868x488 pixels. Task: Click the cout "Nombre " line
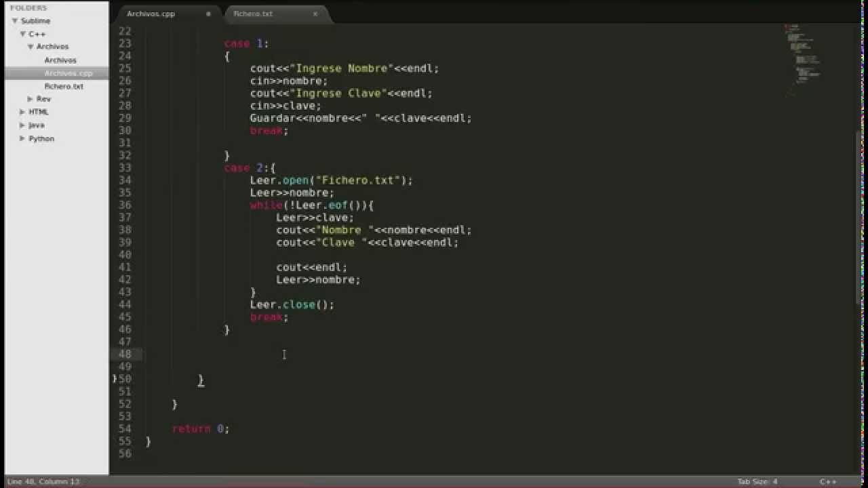point(374,230)
